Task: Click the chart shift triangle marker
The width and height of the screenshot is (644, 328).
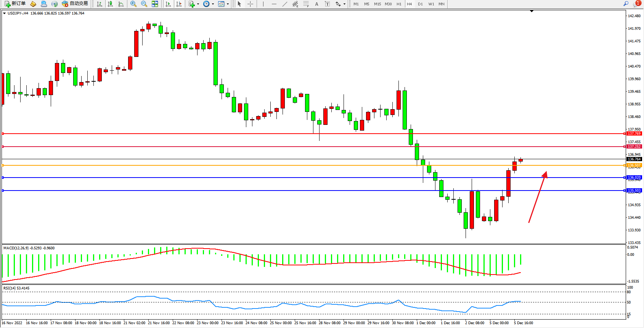Action: click(532, 11)
